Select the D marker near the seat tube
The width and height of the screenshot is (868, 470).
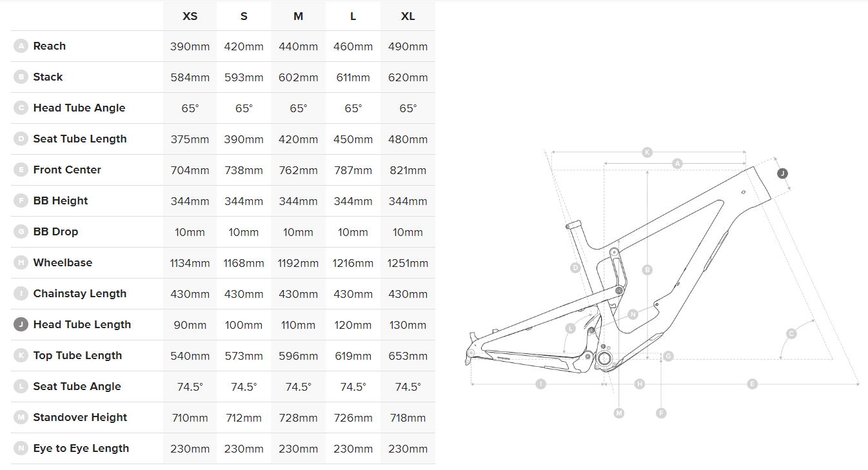tap(576, 268)
